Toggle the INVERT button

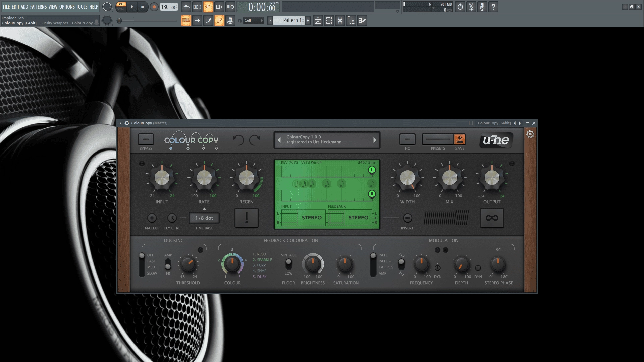(x=407, y=218)
